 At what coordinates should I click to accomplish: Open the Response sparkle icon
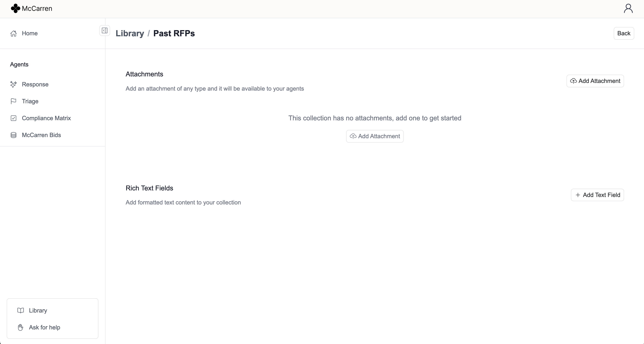[x=13, y=84]
